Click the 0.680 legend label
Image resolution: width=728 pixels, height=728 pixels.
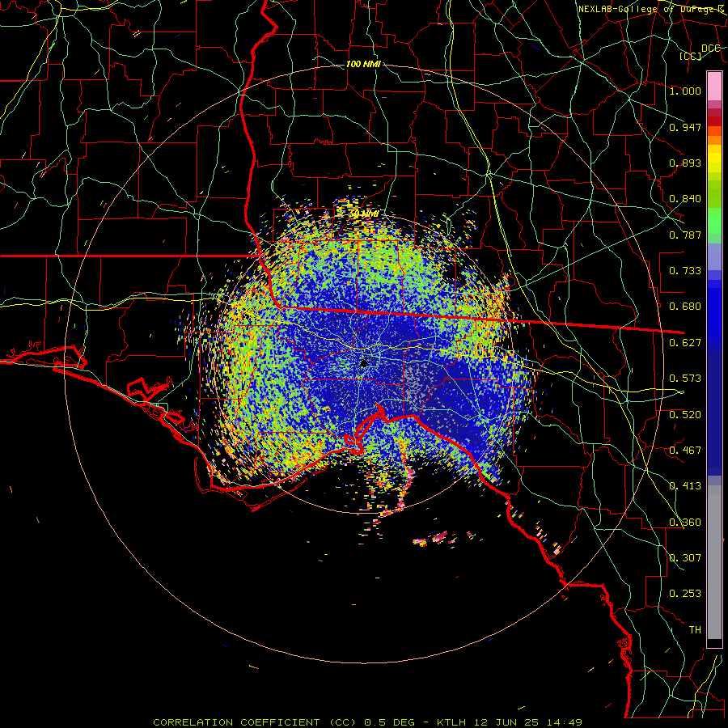[x=685, y=307]
